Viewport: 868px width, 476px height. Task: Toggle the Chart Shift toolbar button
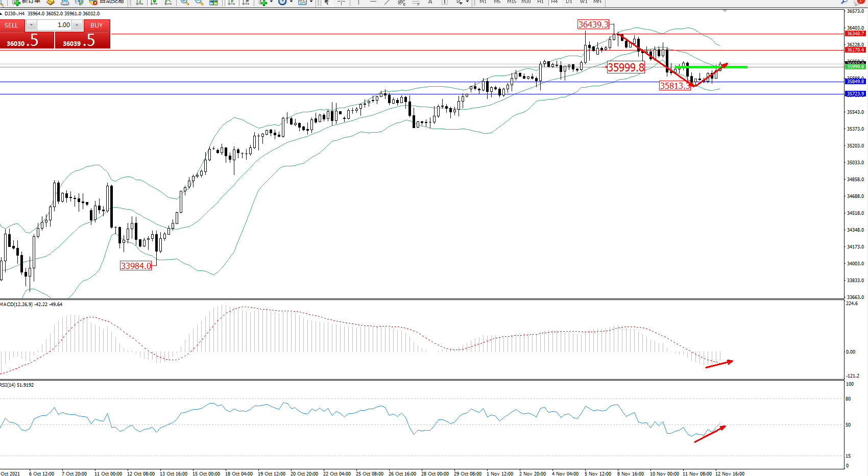coord(246,2)
